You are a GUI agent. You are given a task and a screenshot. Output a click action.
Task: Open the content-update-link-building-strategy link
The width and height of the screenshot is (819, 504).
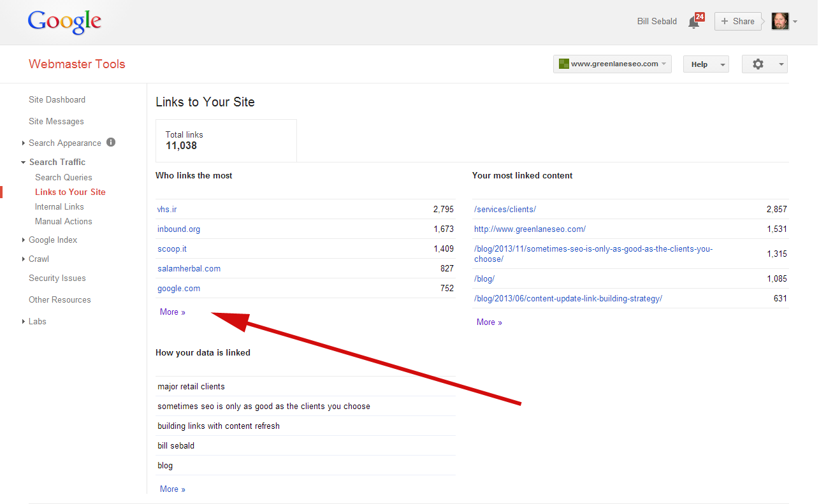tap(568, 298)
